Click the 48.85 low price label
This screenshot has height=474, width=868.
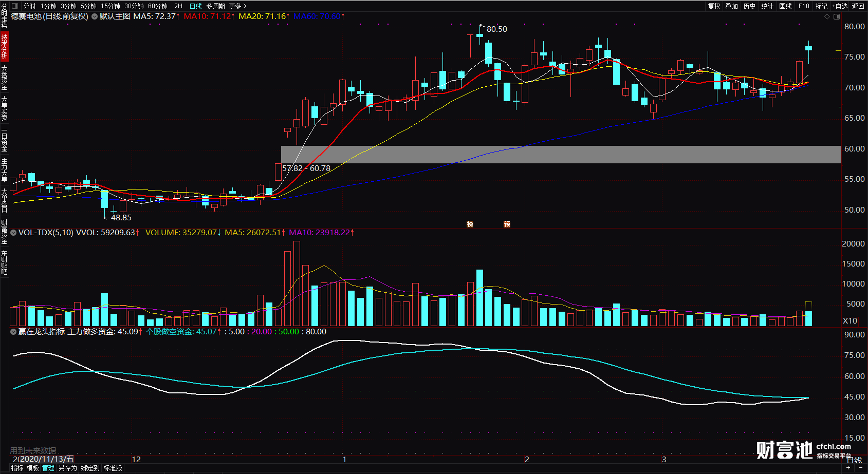121,218
